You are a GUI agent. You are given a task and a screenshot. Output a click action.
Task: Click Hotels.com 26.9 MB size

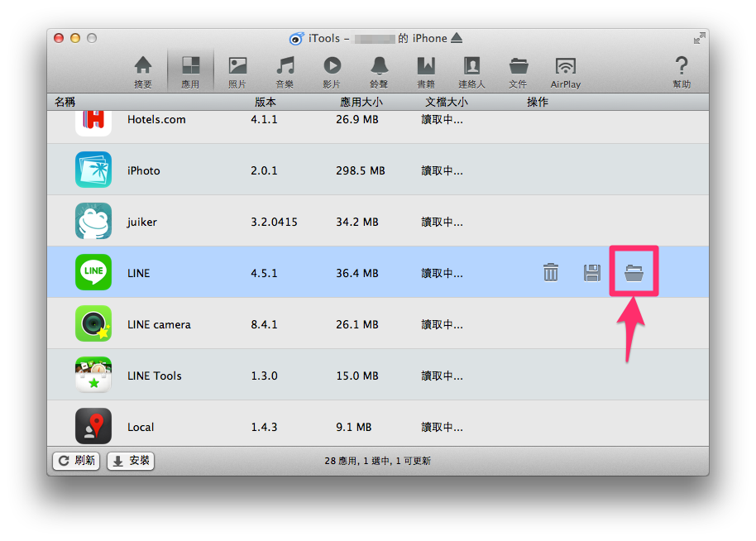[x=356, y=120]
